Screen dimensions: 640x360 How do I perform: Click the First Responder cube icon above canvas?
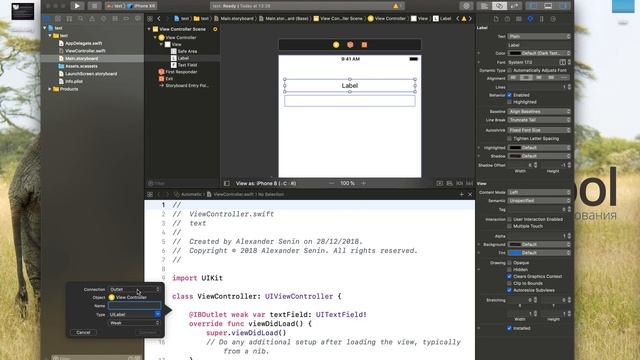point(350,44)
